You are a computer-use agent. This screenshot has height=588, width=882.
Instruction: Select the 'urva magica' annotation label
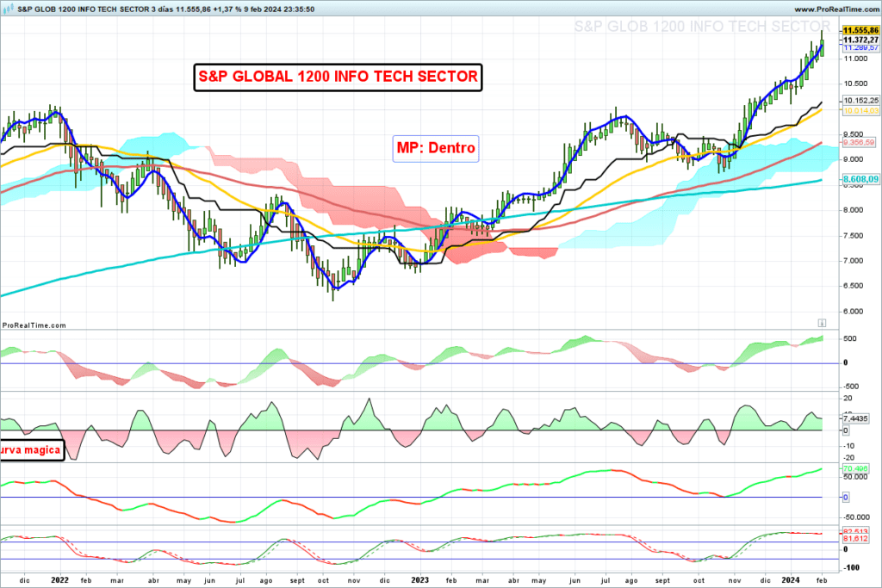32,450
